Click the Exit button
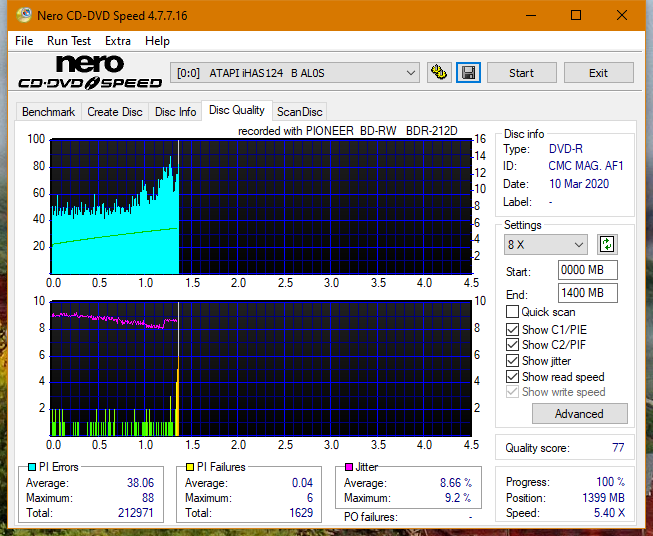The image size is (653, 536). 598,73
